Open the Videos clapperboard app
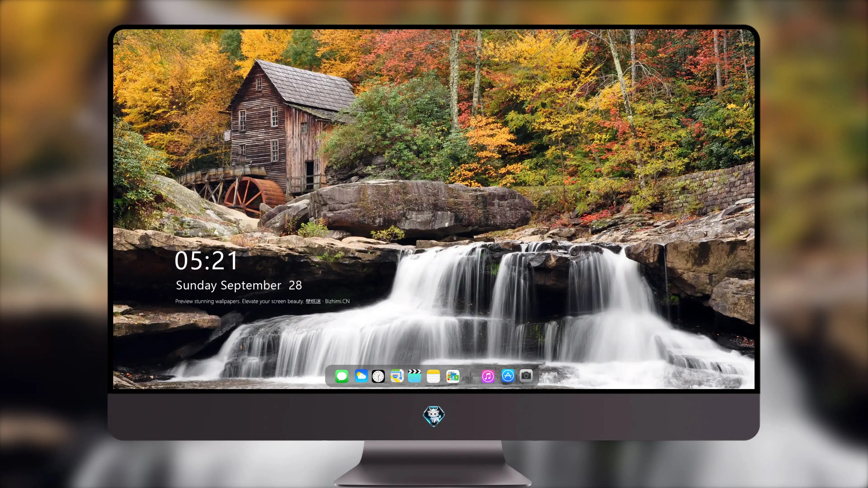868x488 pixels. point(415,376)
